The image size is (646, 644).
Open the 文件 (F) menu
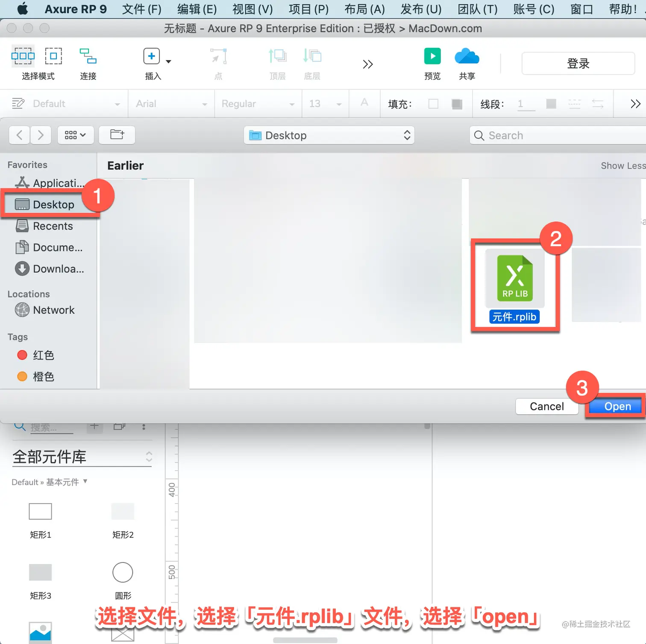click(x=142, y=9)
